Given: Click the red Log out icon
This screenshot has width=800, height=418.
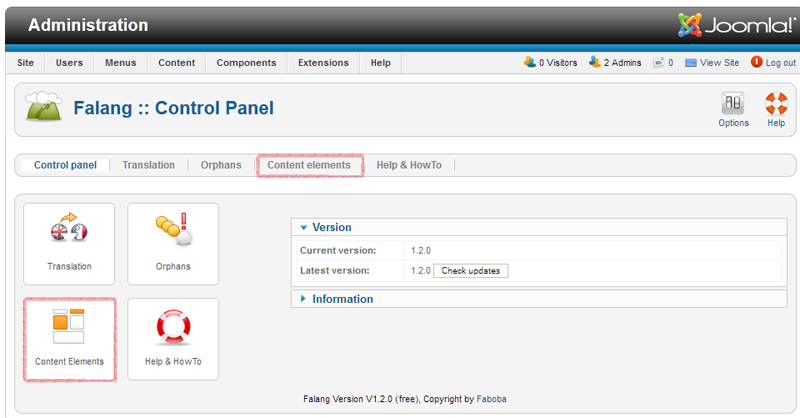Looking at the screenshot, I should pos(756,62).
